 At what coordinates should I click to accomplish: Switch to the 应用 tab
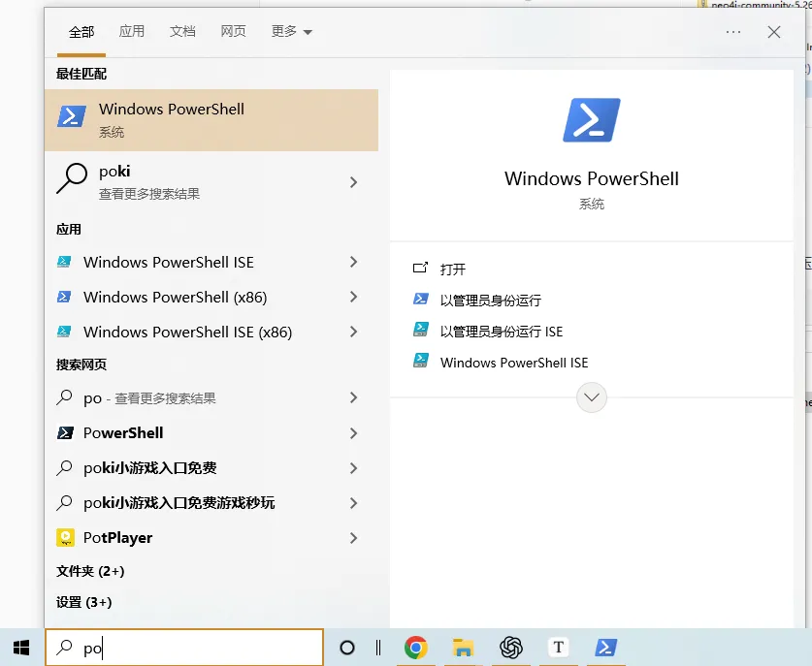tap(132, 31)
